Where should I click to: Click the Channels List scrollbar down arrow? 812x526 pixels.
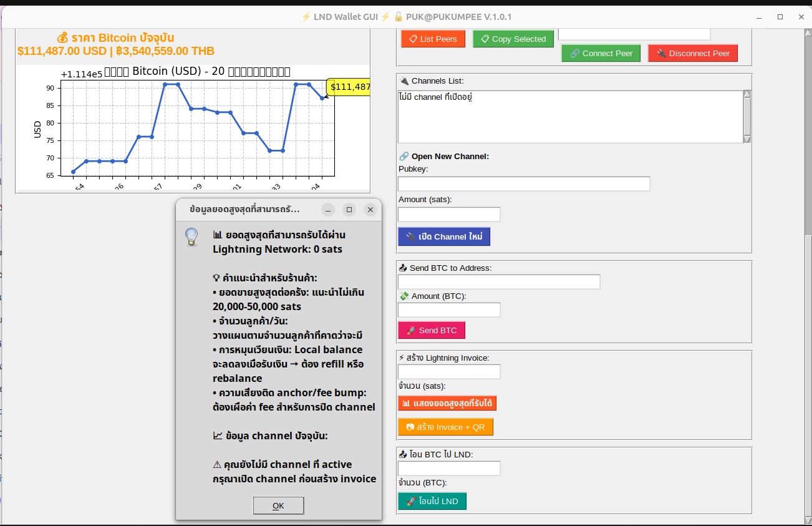747,139
